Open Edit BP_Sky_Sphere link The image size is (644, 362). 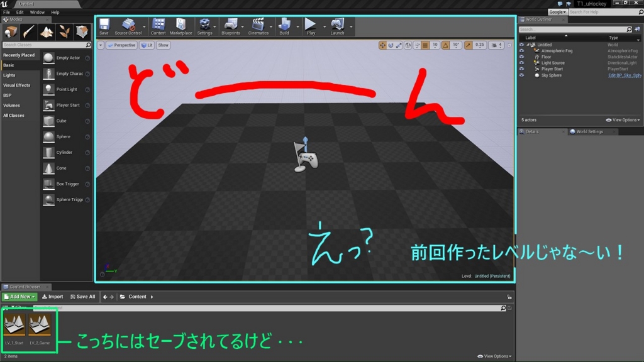pyautogui.click(x=625, y=75)
